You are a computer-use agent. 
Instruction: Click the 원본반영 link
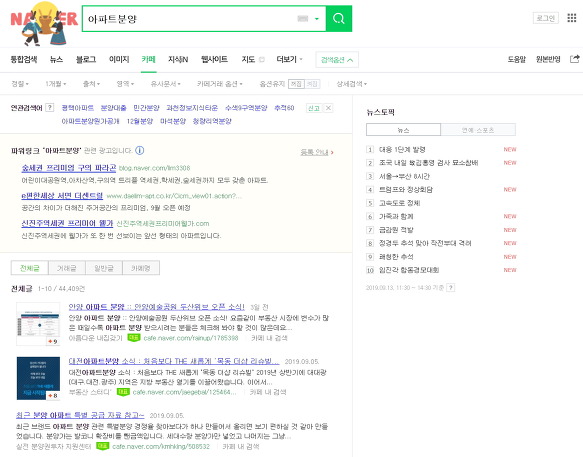[548, 59]
